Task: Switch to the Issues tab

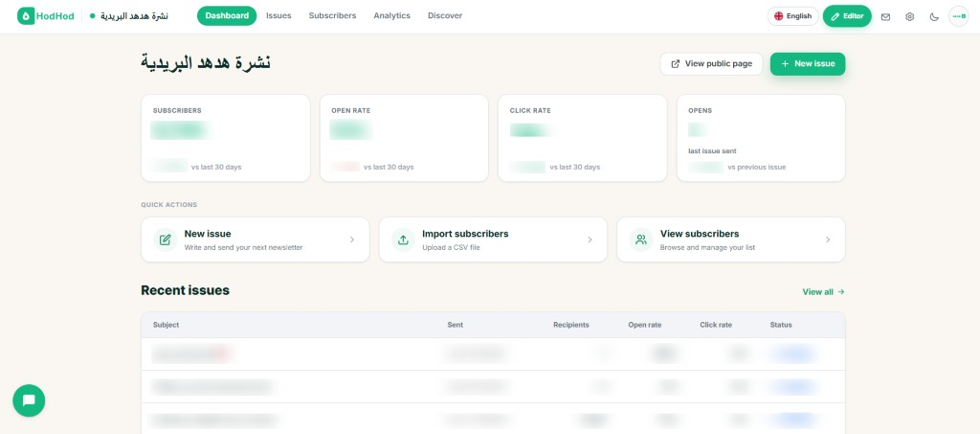Action: [x=278, y=15]
